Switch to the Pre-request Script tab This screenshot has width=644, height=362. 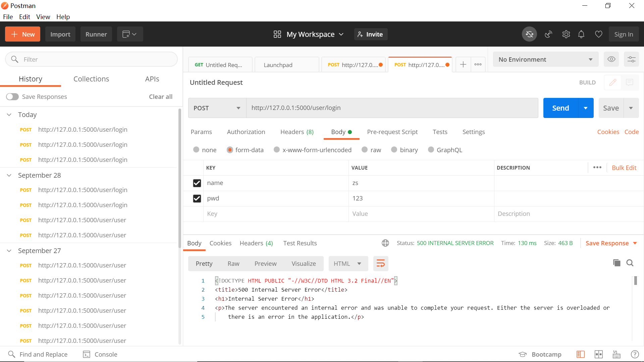tap(392, 132)
